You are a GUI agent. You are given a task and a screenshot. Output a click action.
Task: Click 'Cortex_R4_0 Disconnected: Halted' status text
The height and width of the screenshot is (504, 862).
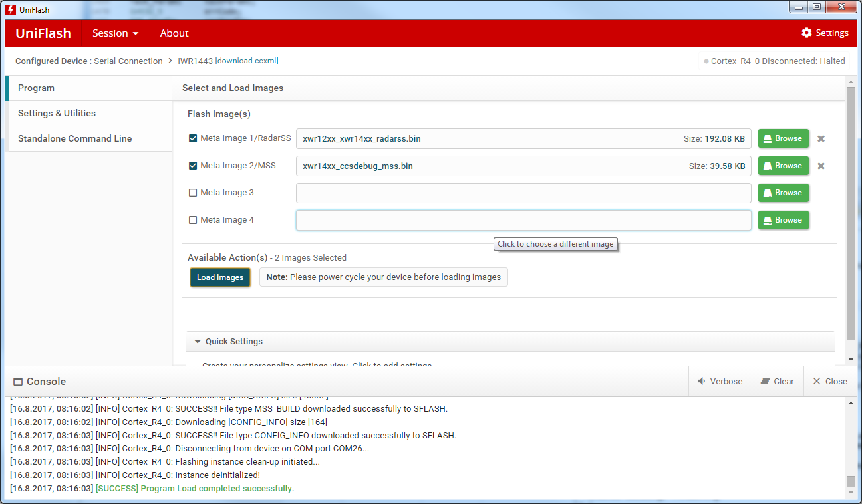click(x=778, y=61)
